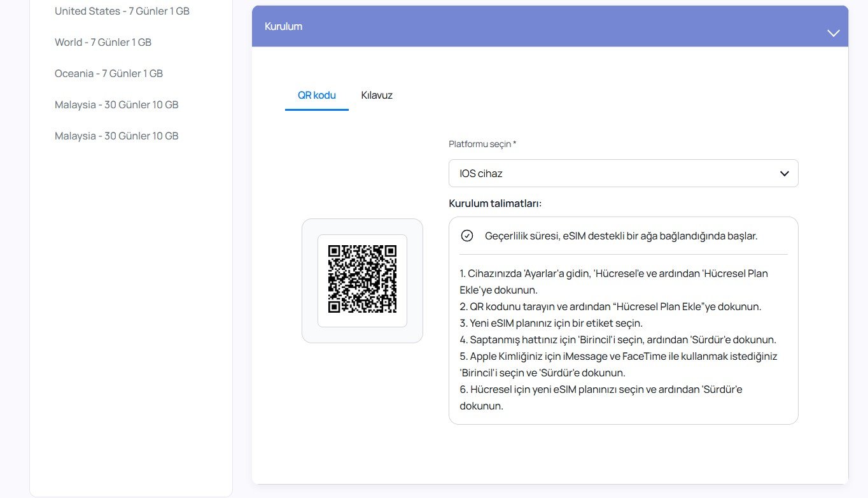Click step 4 'Saptanmış hattınız için' text
Viewport: 868px width, 498px height.
point(618,339)
